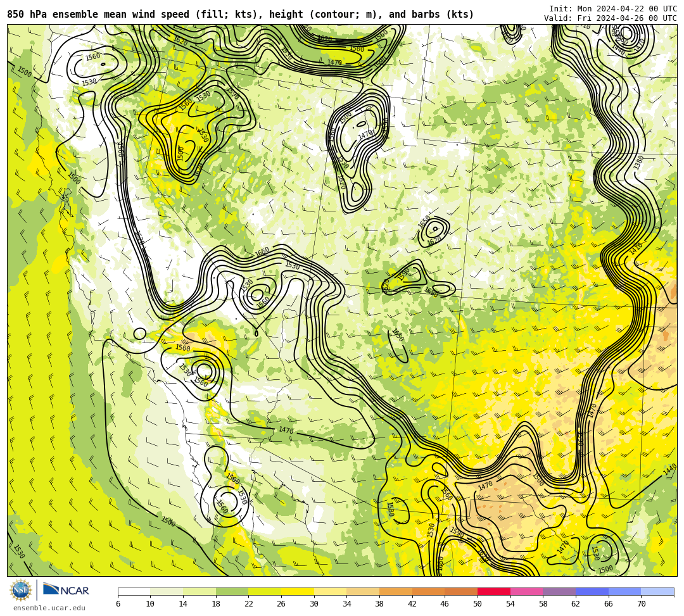Click the 'Init: Mon 2024-04-22 00 UTC' text
Screen dimensions: 684x616
pyautogui.click(x=613, y=9)
